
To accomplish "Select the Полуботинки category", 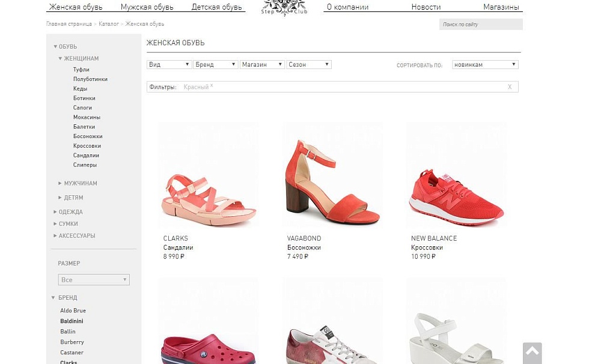I will coord(91,79).
